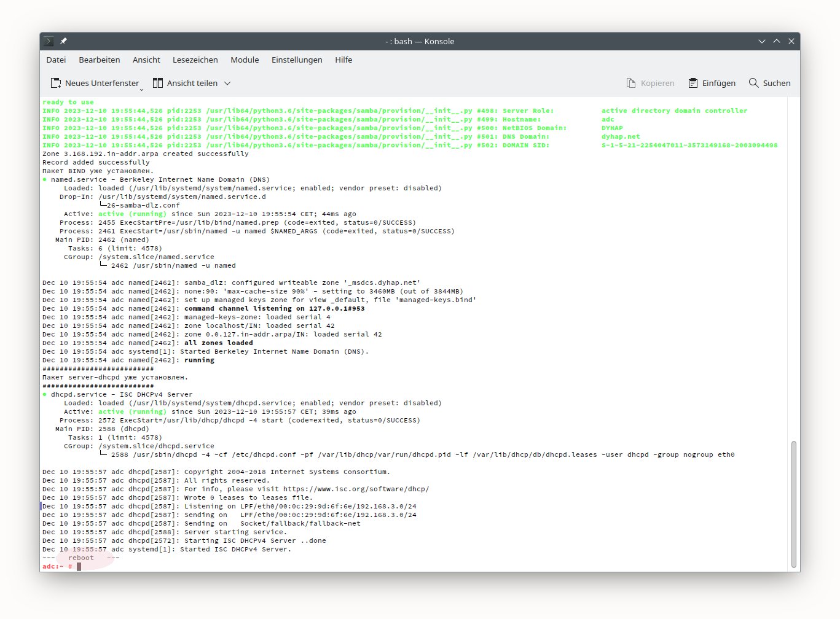Click at the adc:~ # command prompt
The image size is (840, 619).
pos(79,566)
